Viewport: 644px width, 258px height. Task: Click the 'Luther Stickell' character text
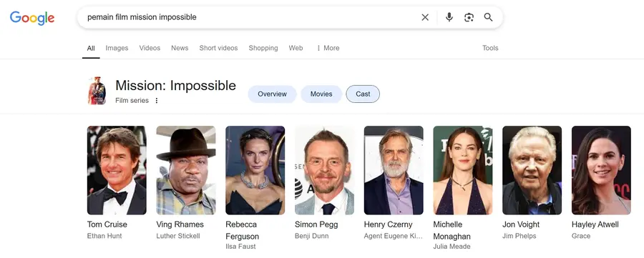(178, 236)
